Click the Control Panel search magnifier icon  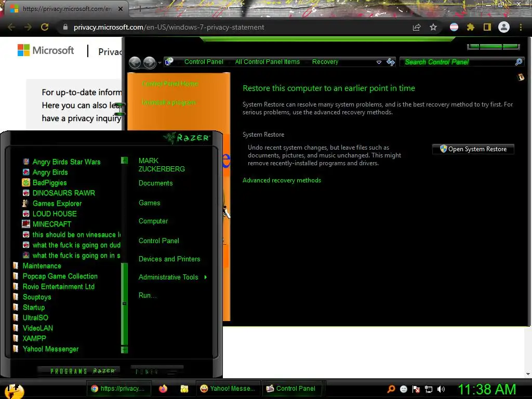click(x=518, y=62)
